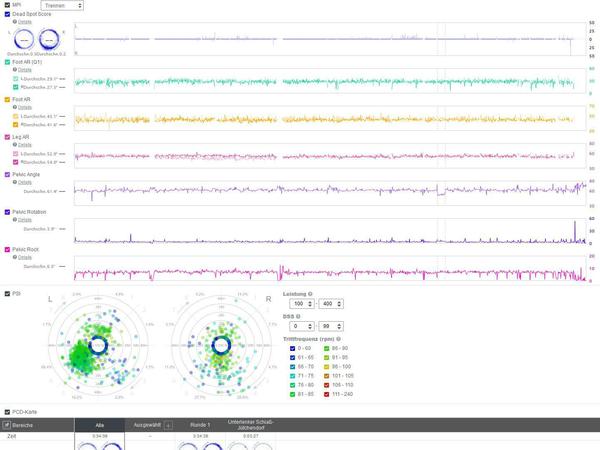This screenshot has width=600, height=450.
Task: Click help icon beside Pelvic Rotation Details
Action: 15,220
